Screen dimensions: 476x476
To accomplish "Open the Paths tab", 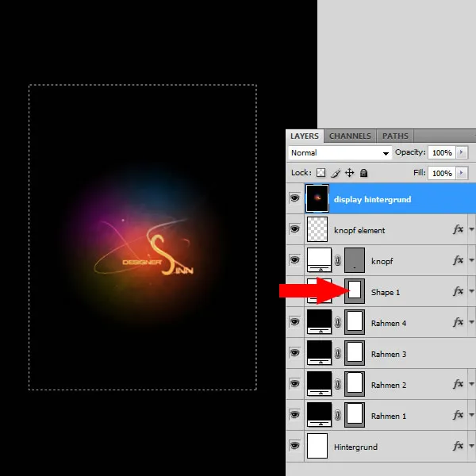I will 395,136.
